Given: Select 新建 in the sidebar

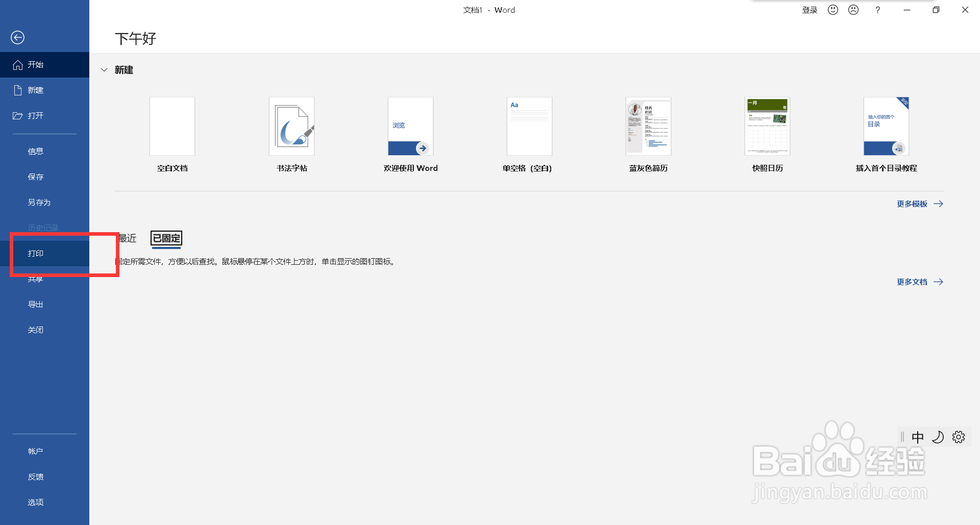Looking at the screenshot, I should point(44,90).
